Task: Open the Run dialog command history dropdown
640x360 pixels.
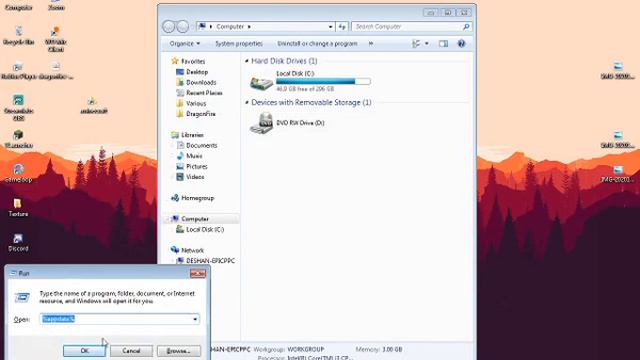Action: coord(195,319)
